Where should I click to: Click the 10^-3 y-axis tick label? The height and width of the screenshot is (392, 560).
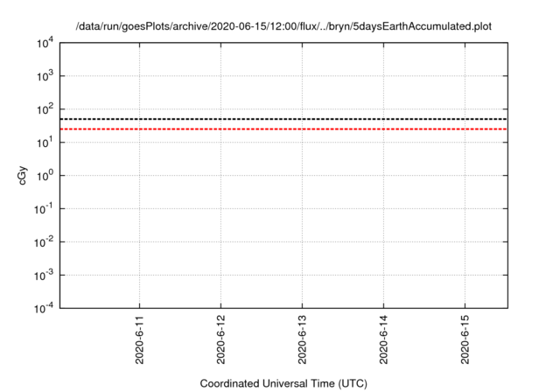(44, 276)
